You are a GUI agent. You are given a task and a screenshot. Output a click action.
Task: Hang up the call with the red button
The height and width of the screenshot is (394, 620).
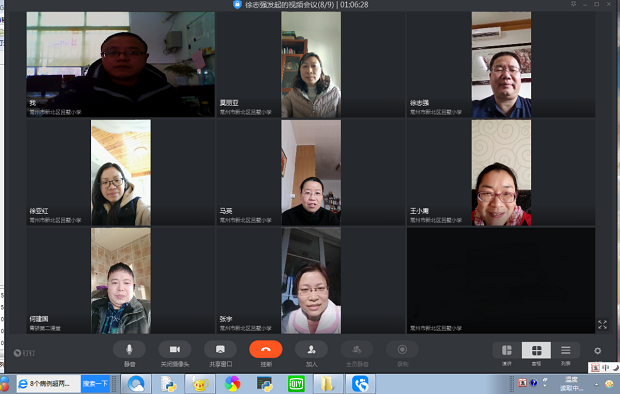coord(266,349)
